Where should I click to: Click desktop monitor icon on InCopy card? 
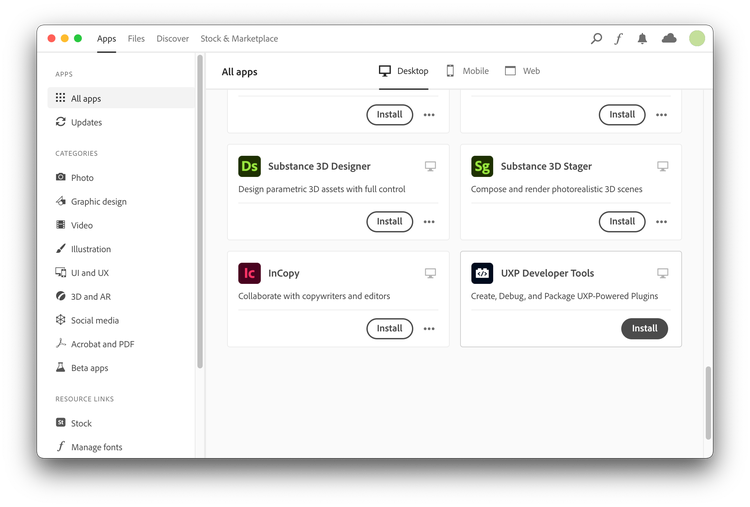[430, 273]
